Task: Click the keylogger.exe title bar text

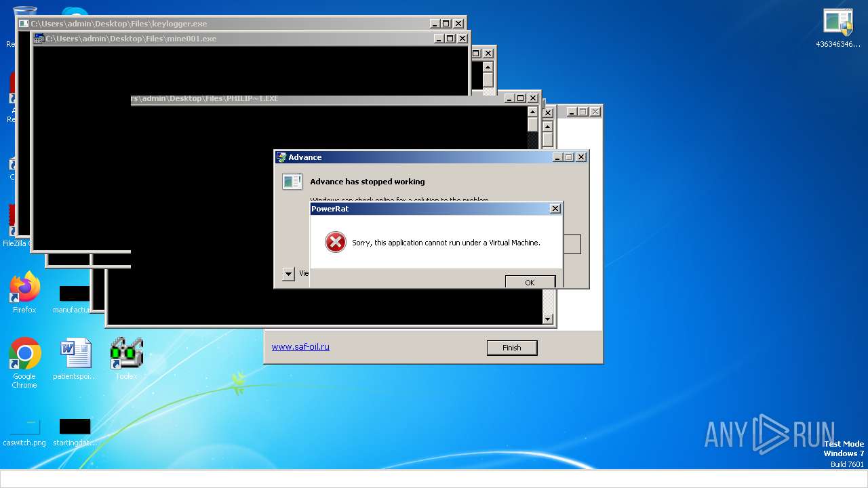Action: click(x=119, y=24)
